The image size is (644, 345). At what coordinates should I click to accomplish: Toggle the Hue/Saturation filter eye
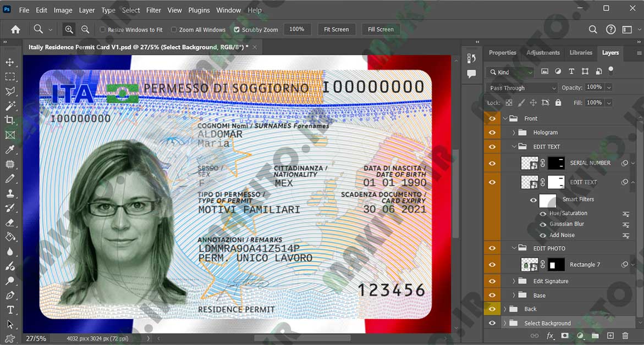pyautogui.click(x=543, y=214)
